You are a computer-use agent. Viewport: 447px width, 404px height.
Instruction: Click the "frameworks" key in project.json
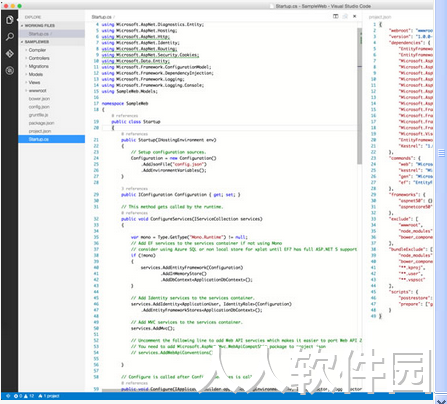coord(405,194)
